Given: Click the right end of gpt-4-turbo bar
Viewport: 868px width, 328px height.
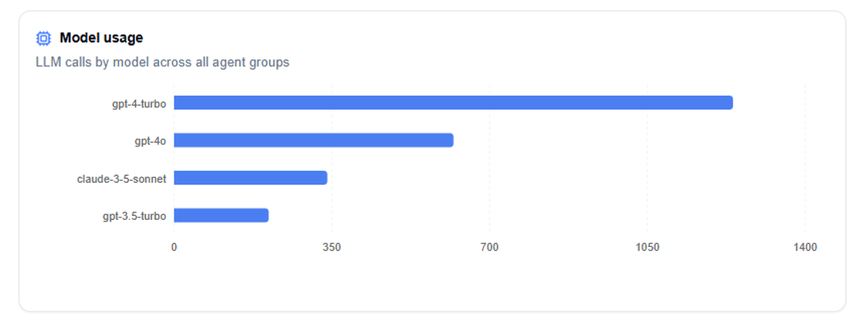Looking at the screenshot, I should pyautogui.click(x=731, y=103).
